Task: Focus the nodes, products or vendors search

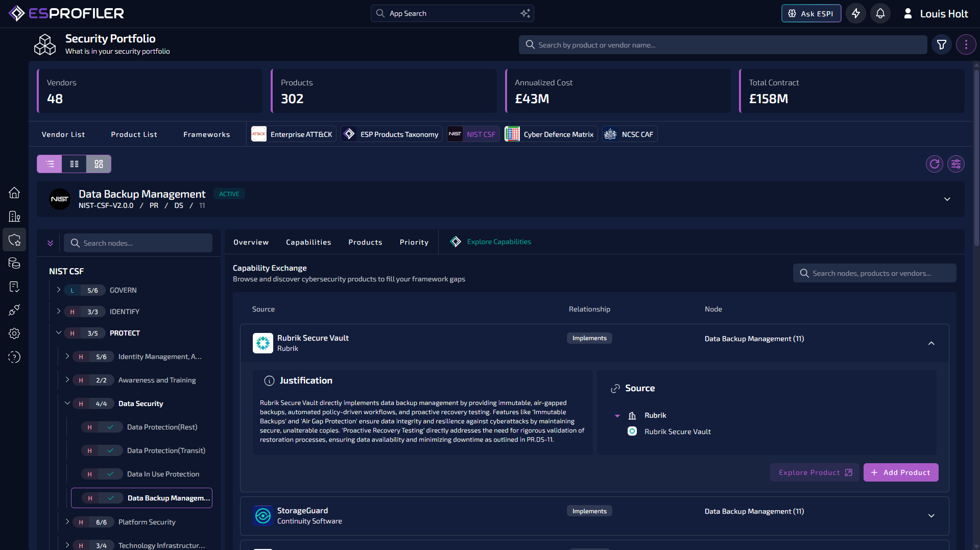Action: pos(875,273)
